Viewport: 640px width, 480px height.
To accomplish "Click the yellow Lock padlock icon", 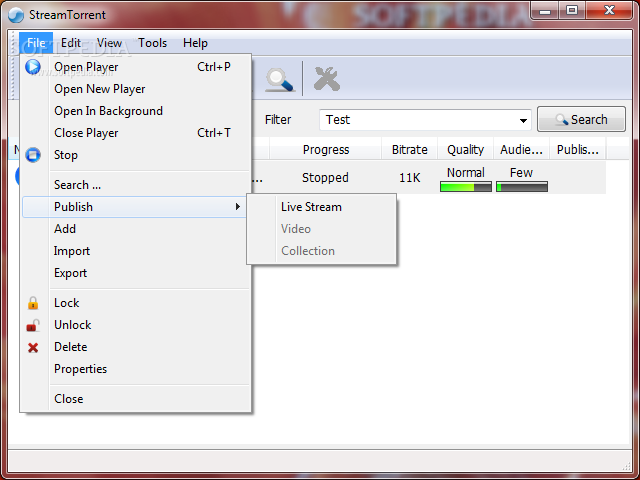I will (33, 303).
